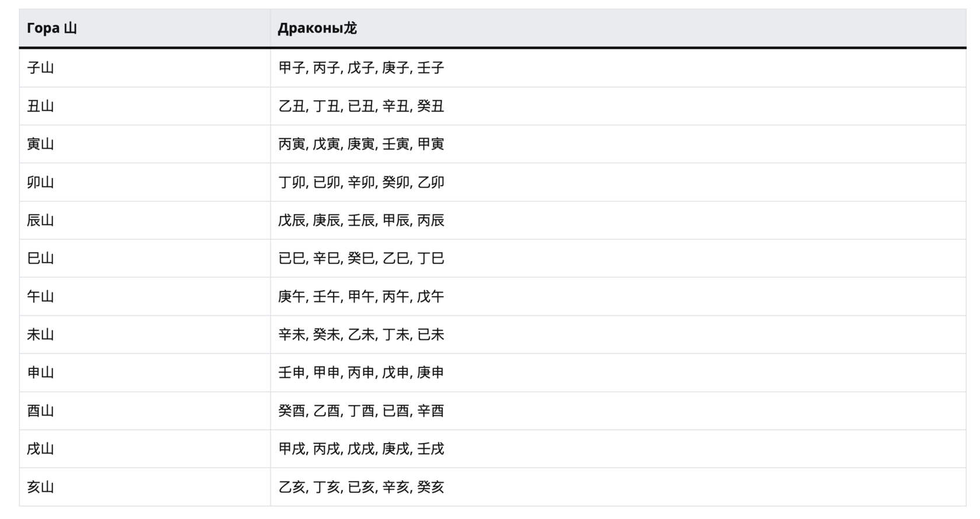
Task: Select the 戌山 mountain cell
Action: click(x=40, y=449)
